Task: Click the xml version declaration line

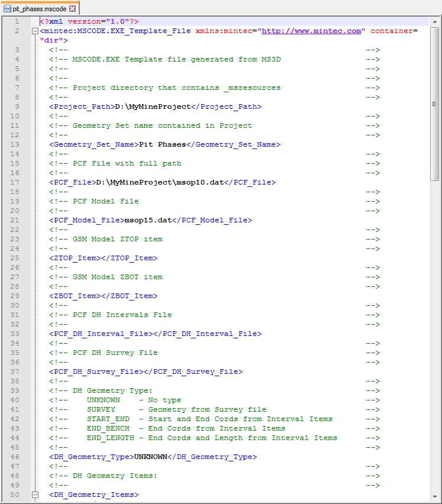Action: (89, 21)
